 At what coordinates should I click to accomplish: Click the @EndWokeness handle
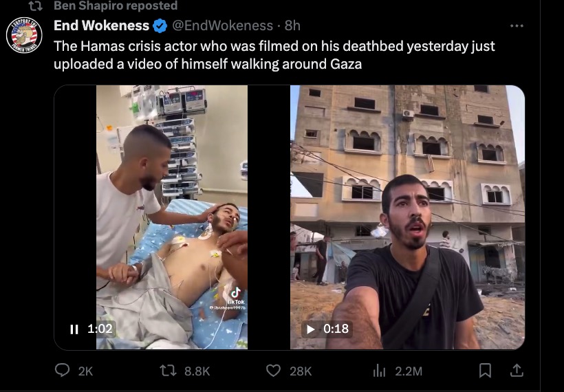223,25
